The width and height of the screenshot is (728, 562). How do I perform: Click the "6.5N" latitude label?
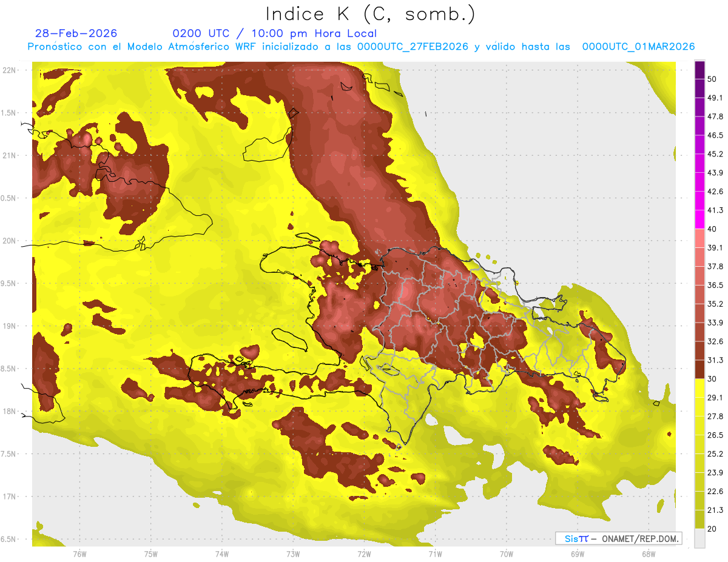pyautogui.click(x=9, y=539)
